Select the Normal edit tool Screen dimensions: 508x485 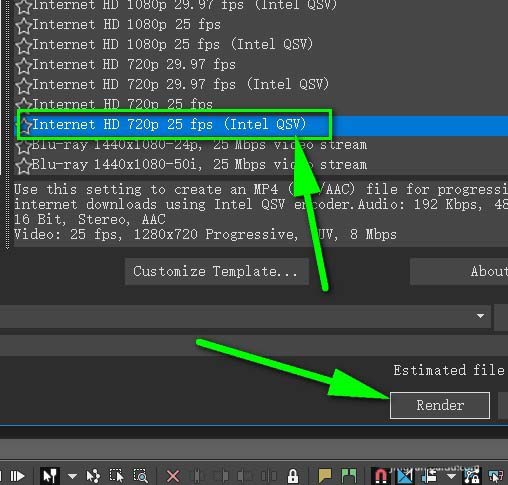(x=50, y=476)
